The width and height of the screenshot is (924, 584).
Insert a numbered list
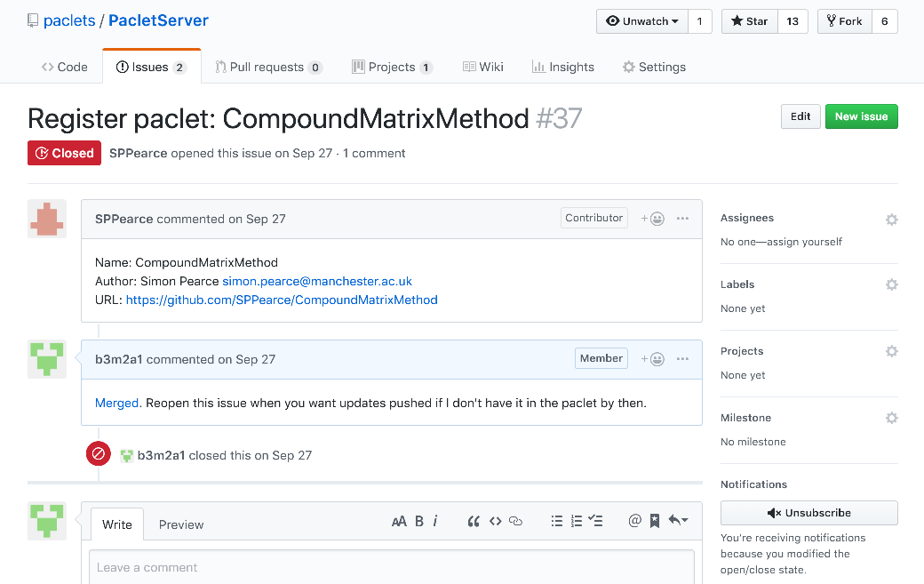pyautogui.click(x=577, y=521)
